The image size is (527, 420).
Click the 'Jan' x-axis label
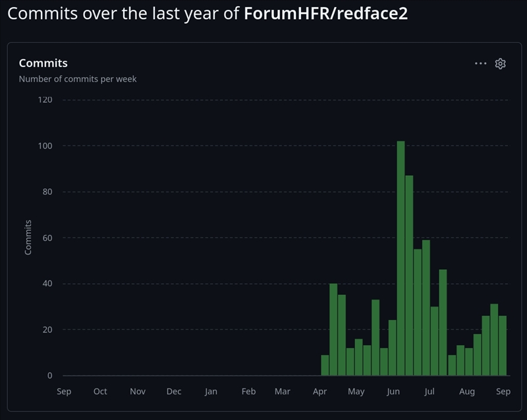point(211,392)
